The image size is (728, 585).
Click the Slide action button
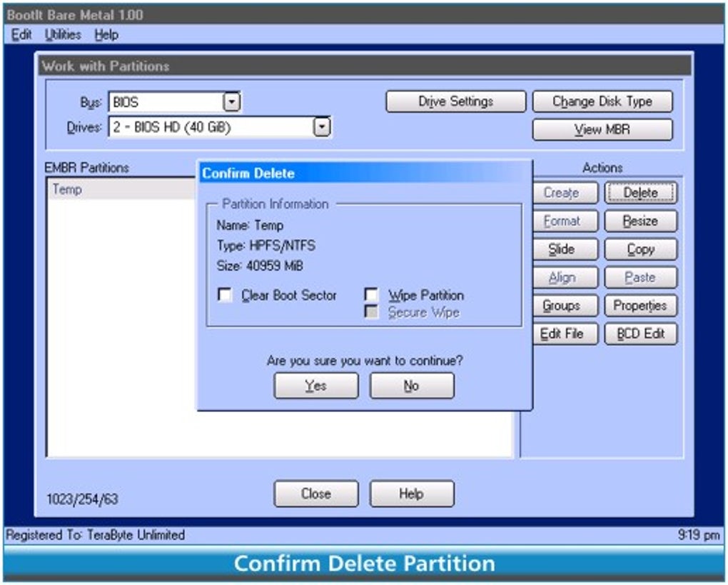(565, 249)
